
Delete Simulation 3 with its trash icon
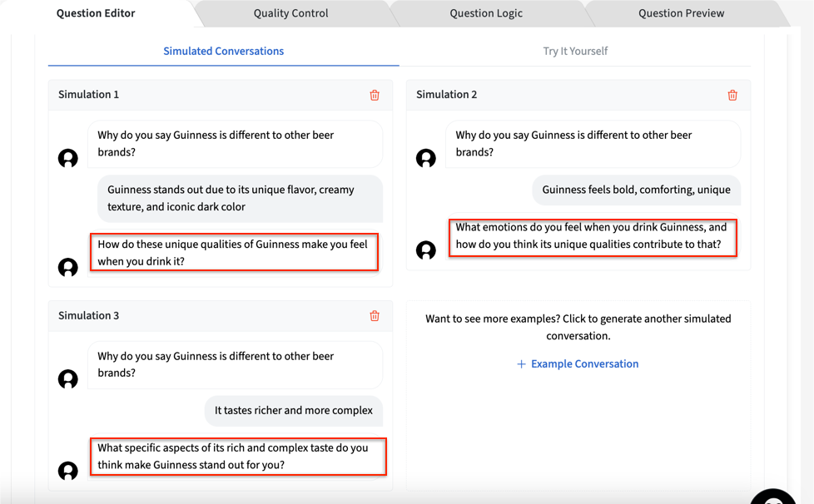(x=375, y=316)
